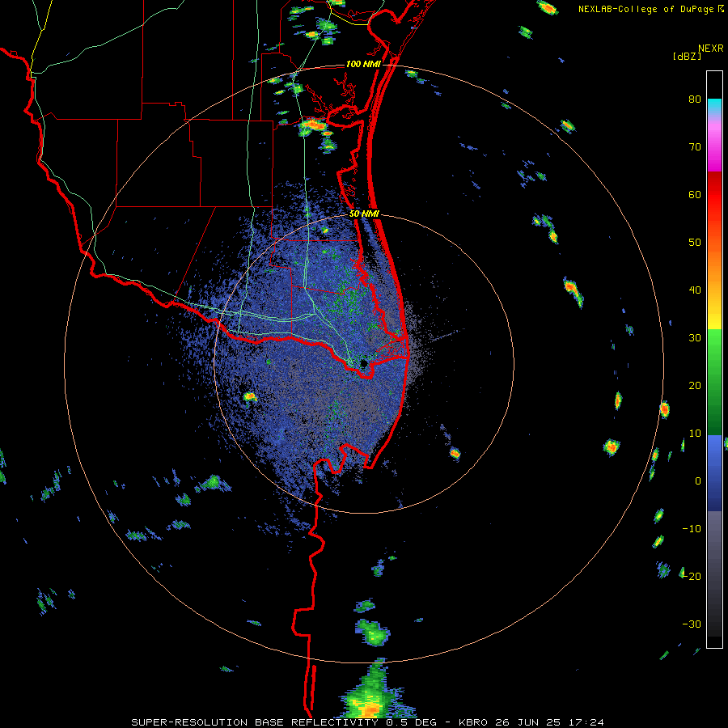Select the 80 value on the dBZ scale
This screenshot has width=728, height=728.
(695, 99)
